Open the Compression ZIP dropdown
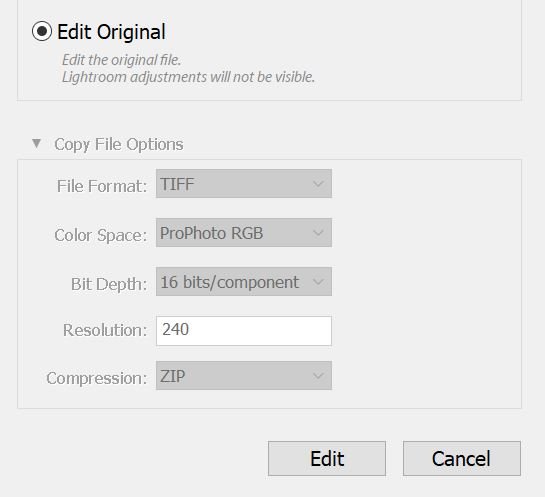Image resolution: width=545 pixels, height=497 pixels. click(x=244, y=375)
